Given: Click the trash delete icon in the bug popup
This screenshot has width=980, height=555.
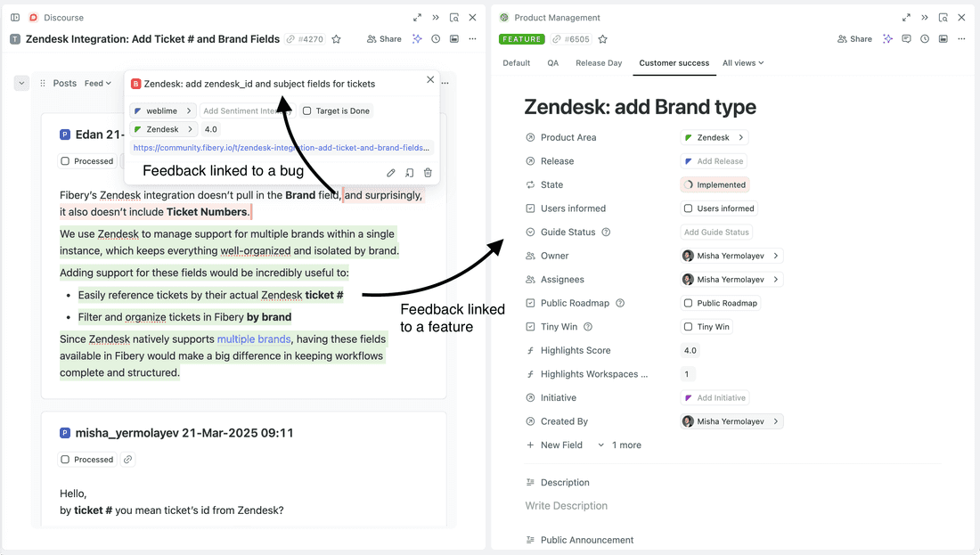Looking at the screenshot, I should [428, 173].
